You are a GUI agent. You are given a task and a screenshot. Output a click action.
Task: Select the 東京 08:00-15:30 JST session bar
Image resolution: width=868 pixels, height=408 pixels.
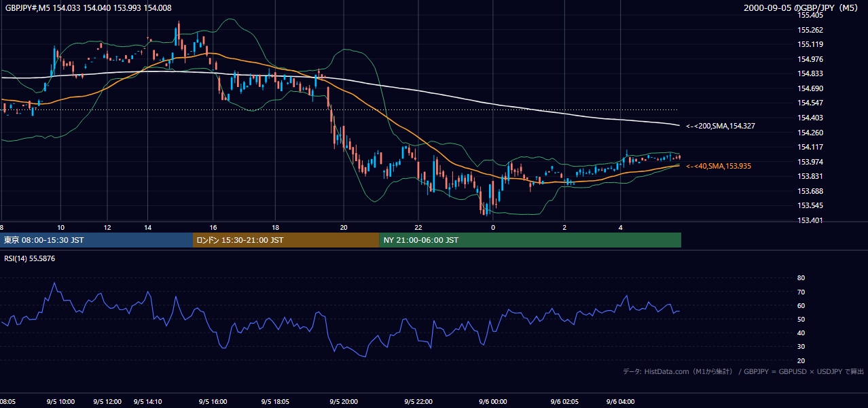click(x=96, y=240)
